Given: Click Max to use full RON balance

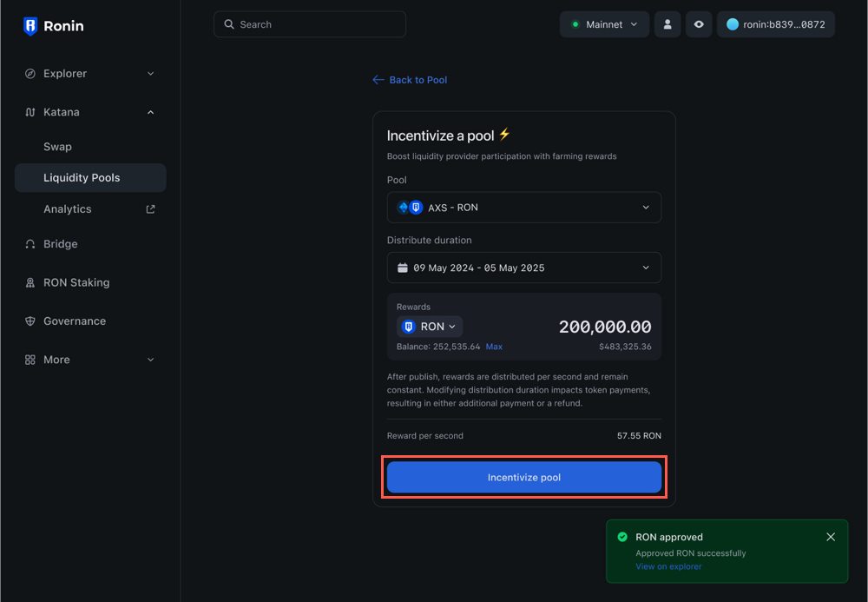Looking at the screenshot, I should coord(494,346).
